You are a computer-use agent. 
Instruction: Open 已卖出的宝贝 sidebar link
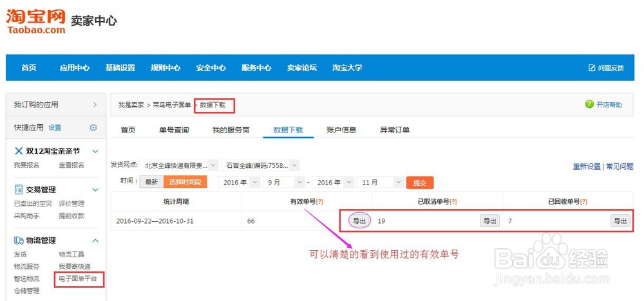point(33,203)
